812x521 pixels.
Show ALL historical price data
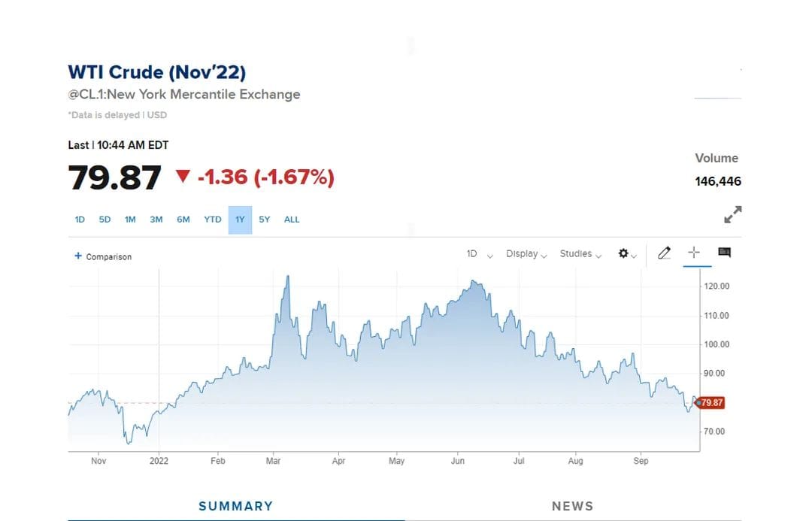pyautogui.click(x=292, y=220)
